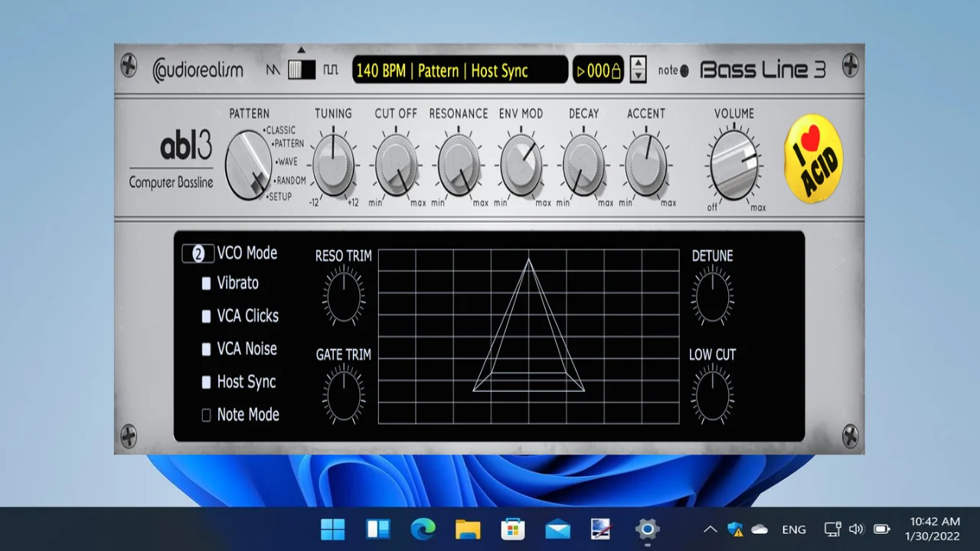The image size is (980, 551).
Task: Click the ENG language indicator
Action: pyautogui.click(x=794, y=529)
